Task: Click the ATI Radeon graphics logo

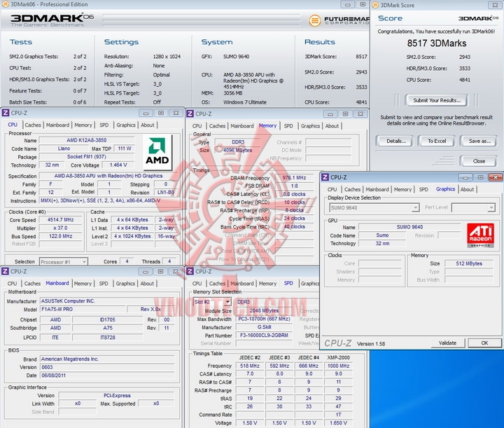Action: point(480,235)
